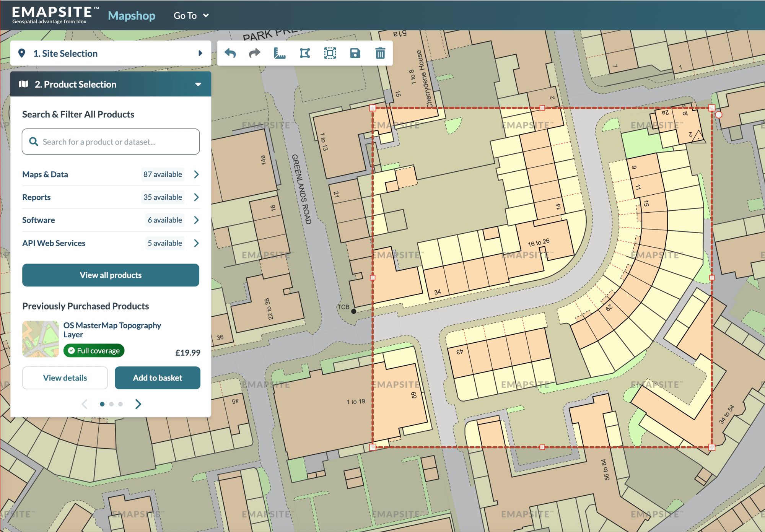
Task: Click the 22 to 36 building label
Action: tap(269, 309)
